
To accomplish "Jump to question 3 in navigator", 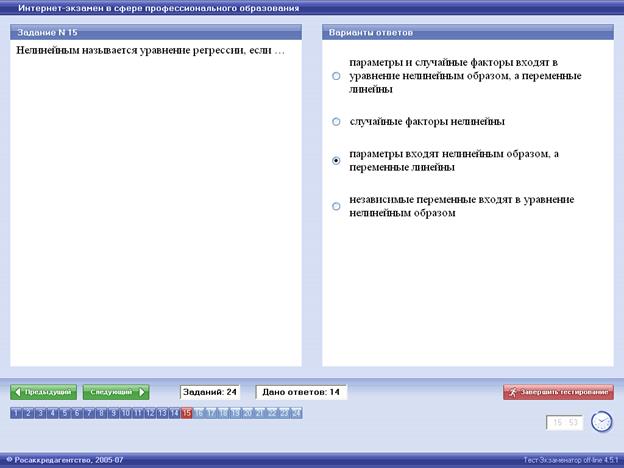I will pyautogui.click(x=40, y=413).
